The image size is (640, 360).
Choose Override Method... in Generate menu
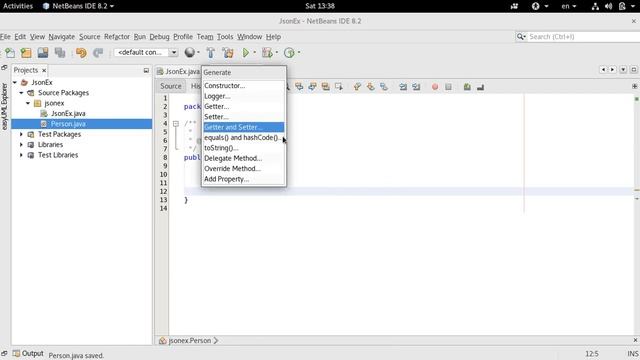point(244,169)
